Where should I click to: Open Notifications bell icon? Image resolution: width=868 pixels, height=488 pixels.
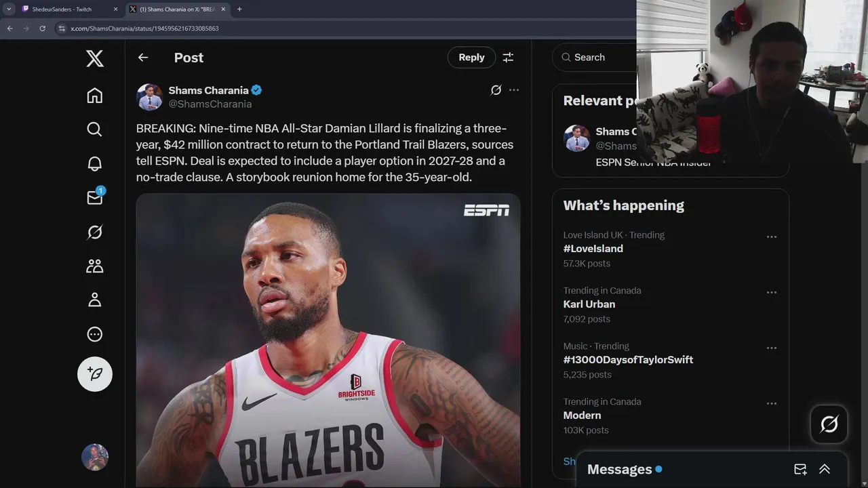(95, 163)
